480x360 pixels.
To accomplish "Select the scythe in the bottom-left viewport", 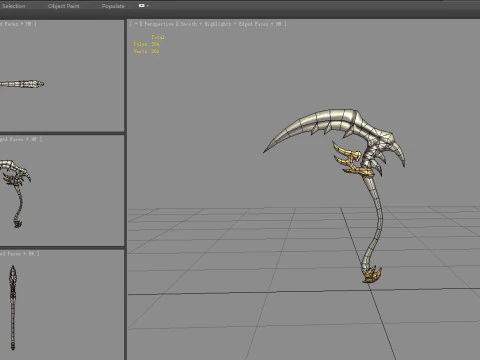I will (13, 308).
